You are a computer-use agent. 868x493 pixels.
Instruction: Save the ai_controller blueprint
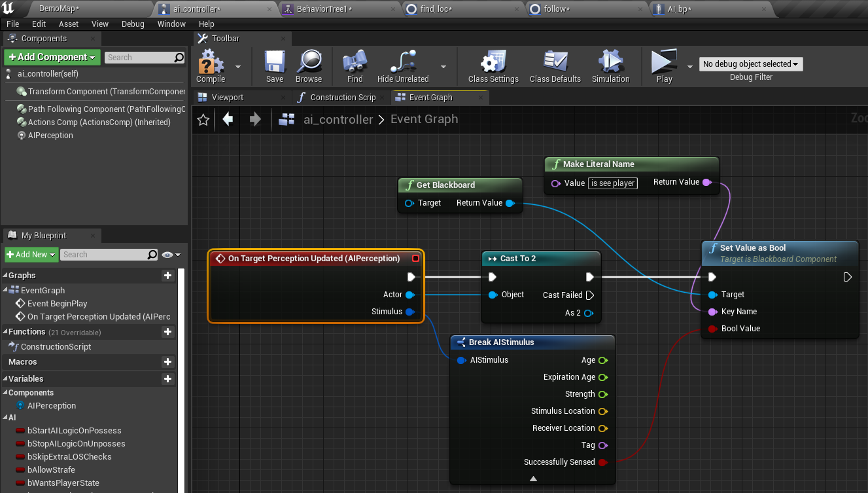274,65
